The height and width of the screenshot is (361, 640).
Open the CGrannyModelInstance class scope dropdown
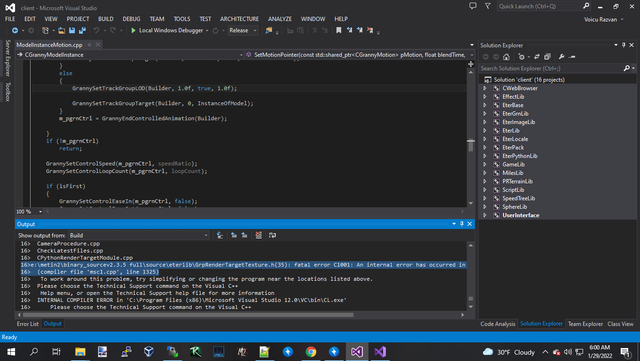130,55
